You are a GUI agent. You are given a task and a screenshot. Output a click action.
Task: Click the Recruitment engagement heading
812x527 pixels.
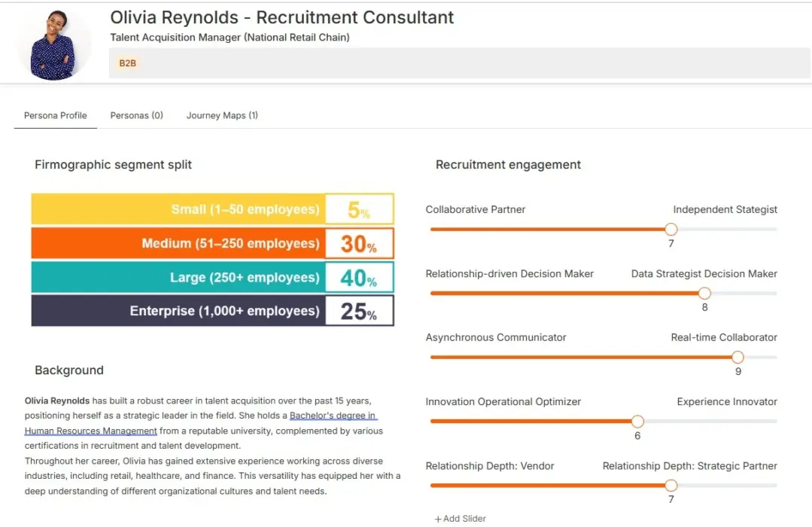pyautogui.click(x=507, y=164)
